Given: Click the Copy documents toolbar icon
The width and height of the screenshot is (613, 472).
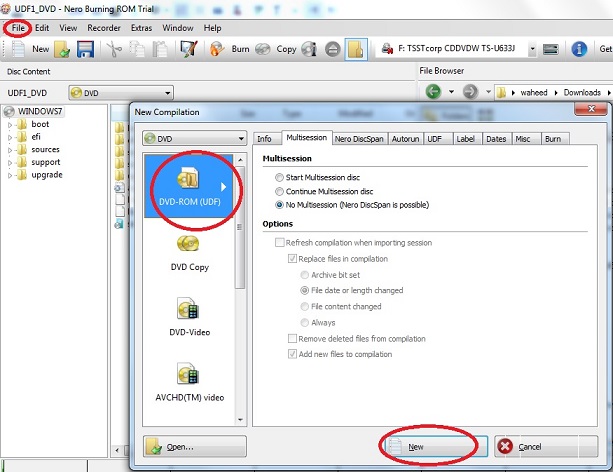Looking at the screenshot, I should coord(137,49).
